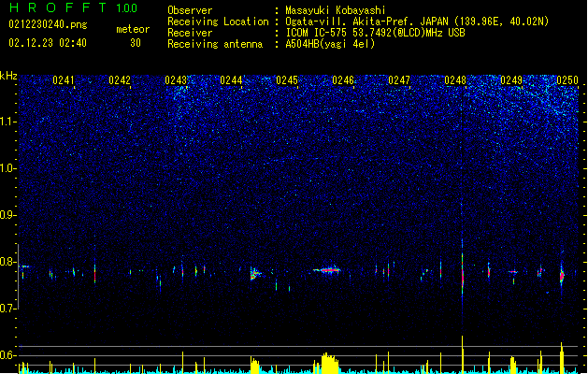Click the 0.6 kHz axis label

pyautogui.click(x=8, y=355)
